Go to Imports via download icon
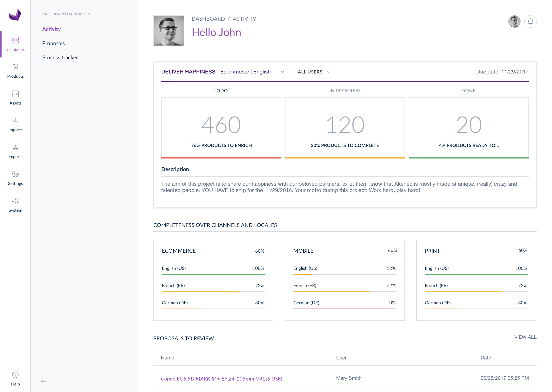Viewport: 552px width, 392px height. 15,120
